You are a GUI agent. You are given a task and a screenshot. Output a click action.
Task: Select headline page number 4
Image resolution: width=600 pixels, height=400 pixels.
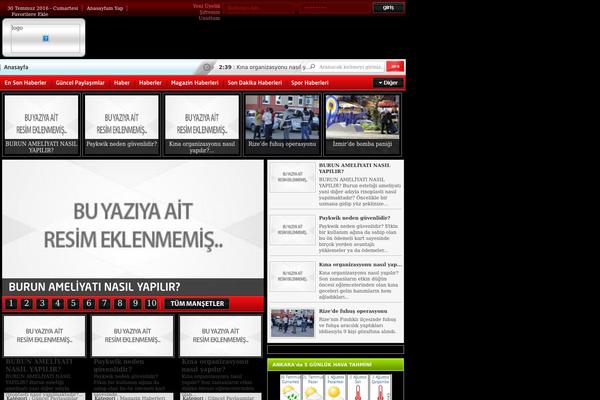point(58,304)
